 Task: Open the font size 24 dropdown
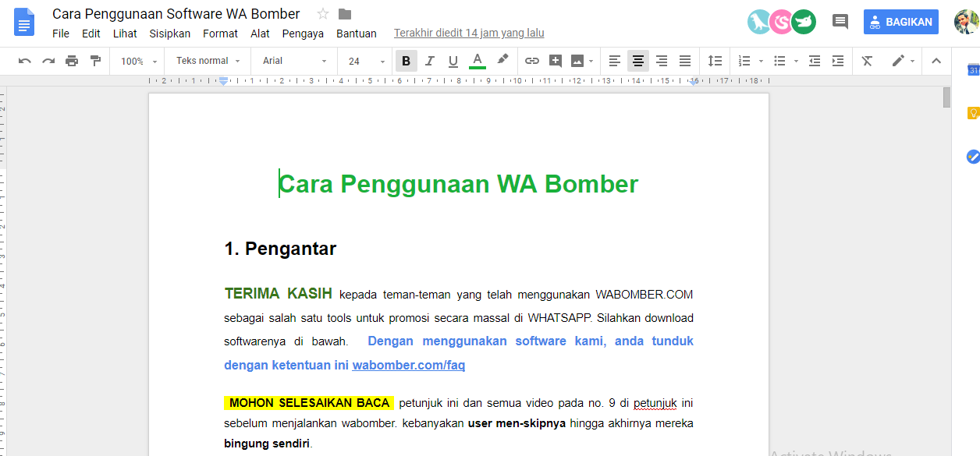point(366,61)
